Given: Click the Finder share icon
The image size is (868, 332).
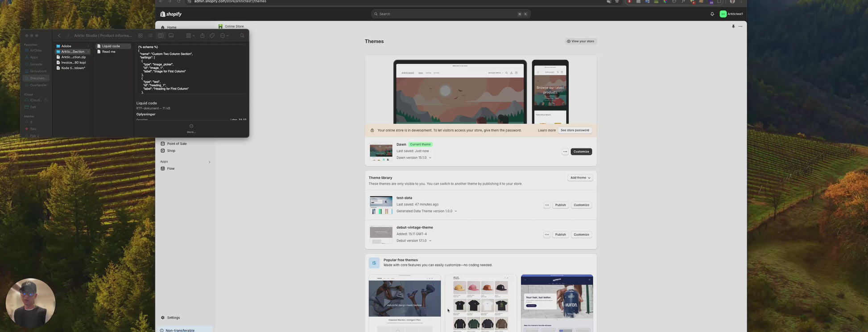Looking at the screenshot, I should pyautogui.click(x=202, y=36).
